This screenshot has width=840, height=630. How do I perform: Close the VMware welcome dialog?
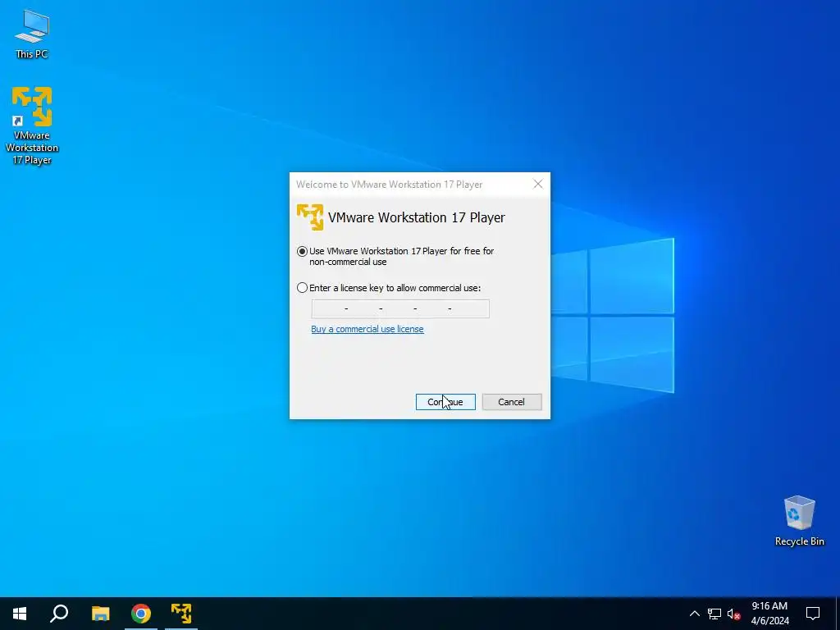(x=538, y=185)
